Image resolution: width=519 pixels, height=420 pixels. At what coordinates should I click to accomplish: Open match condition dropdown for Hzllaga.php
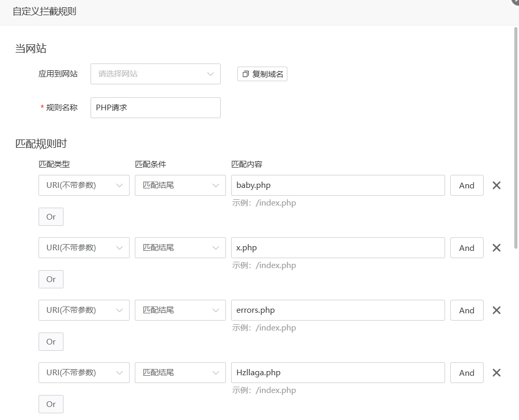click(181, 373)
